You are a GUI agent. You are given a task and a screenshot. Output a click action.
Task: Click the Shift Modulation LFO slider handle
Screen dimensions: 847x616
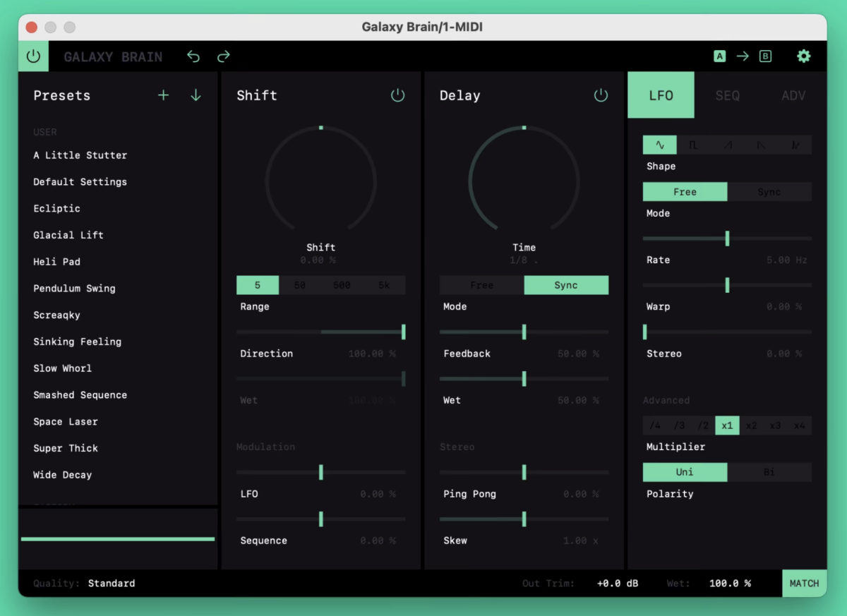(x=321, y=472)
